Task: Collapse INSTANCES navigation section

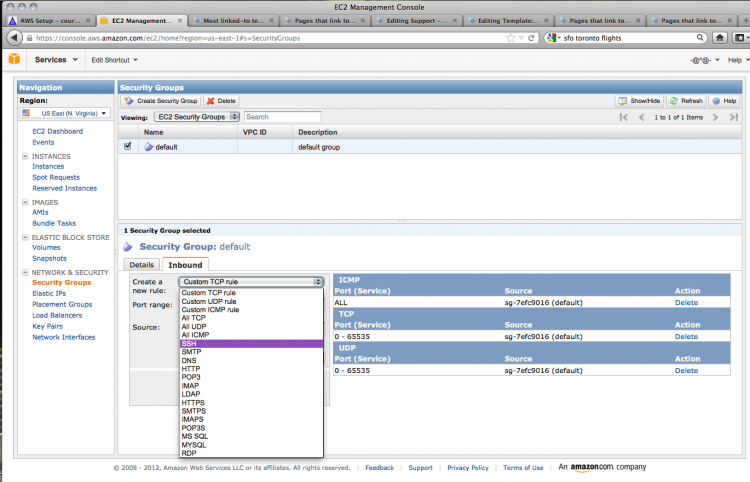Action: coord(25,156)
